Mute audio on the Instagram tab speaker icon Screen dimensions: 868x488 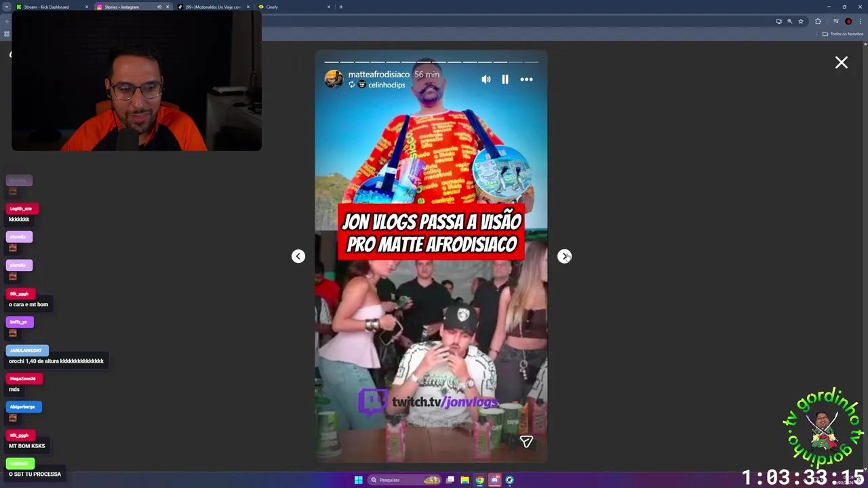tap(159, 7)
